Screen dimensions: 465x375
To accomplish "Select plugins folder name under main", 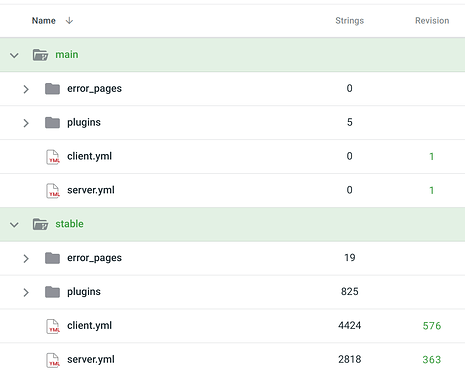I will point(84,122).
